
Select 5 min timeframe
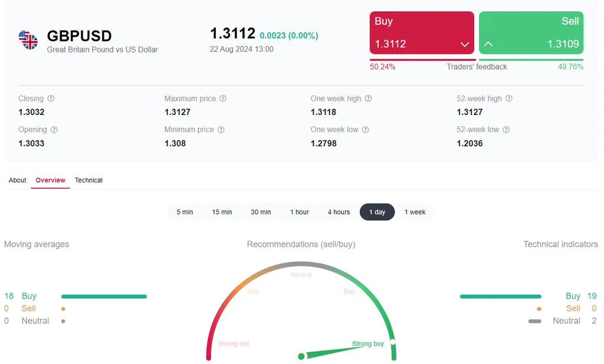[x=185, y=212]
